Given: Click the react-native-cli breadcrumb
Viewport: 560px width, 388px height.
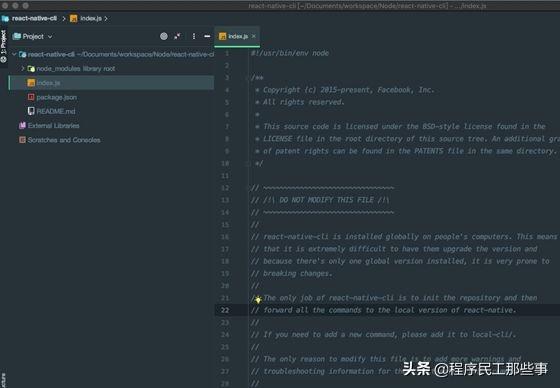Looking at the screenshot, I should pyautogui.click(x=34, y=18).
